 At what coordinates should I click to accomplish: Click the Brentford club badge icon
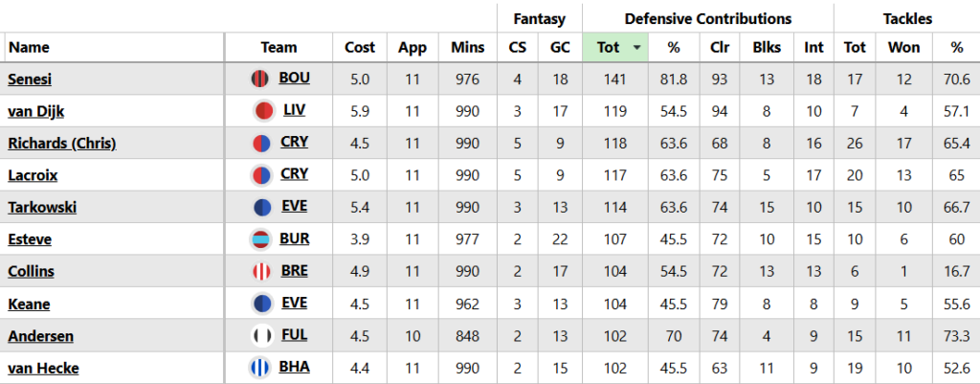coord(259,271)
